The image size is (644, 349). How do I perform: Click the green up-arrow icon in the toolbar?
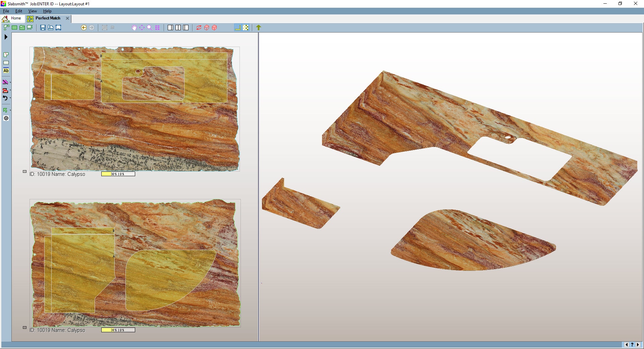click(x=258, y=28)
